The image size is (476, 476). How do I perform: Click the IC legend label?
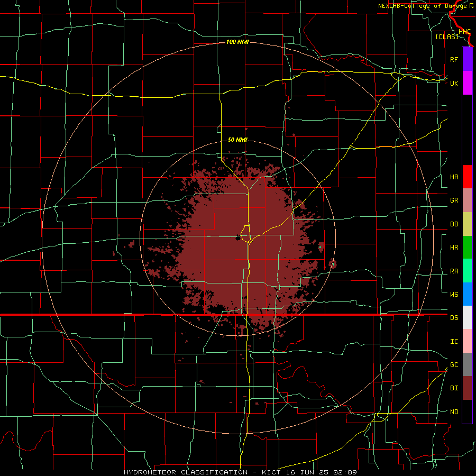[x=454, y=342]
